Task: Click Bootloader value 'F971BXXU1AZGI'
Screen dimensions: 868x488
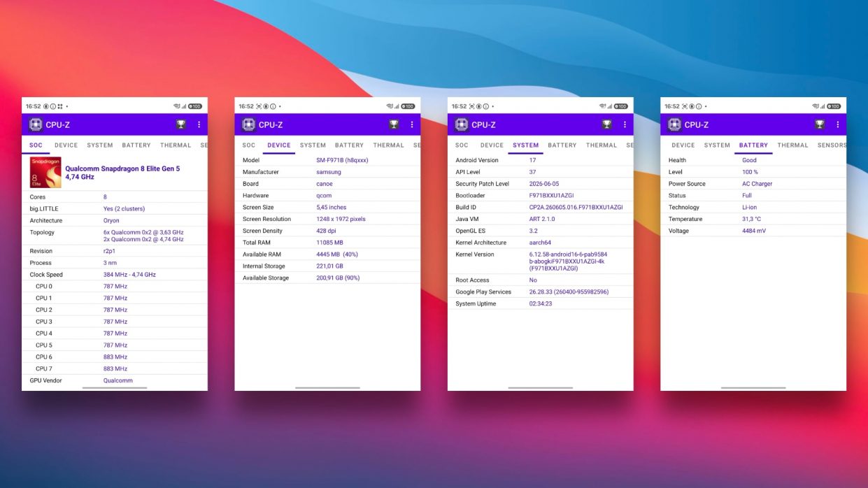Action: click(552, 196)
